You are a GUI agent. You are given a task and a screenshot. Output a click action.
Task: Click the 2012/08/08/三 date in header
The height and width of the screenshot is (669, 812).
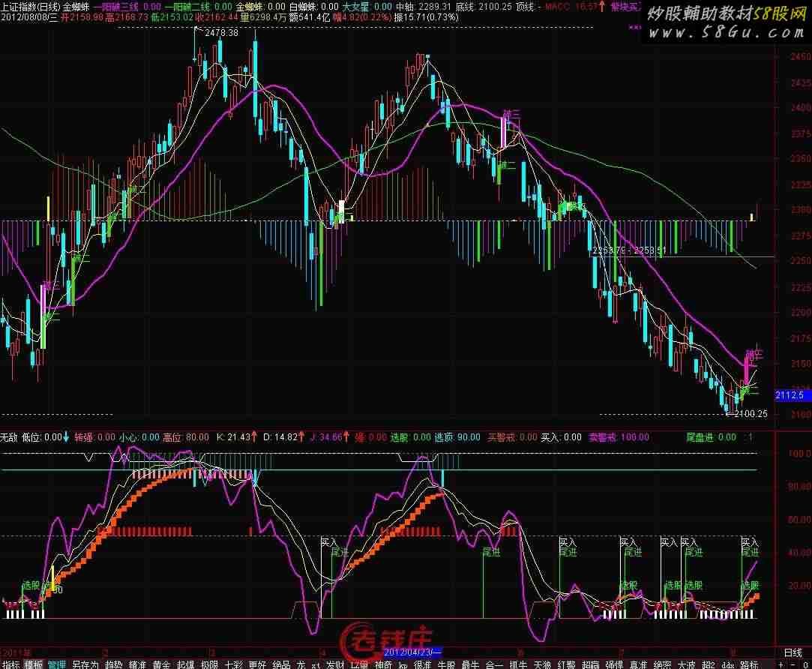pos(29,17)
